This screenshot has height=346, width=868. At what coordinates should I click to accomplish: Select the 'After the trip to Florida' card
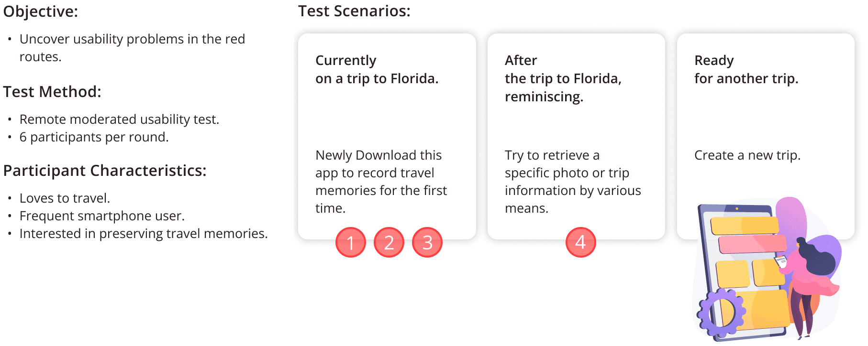tap(576, 137)
